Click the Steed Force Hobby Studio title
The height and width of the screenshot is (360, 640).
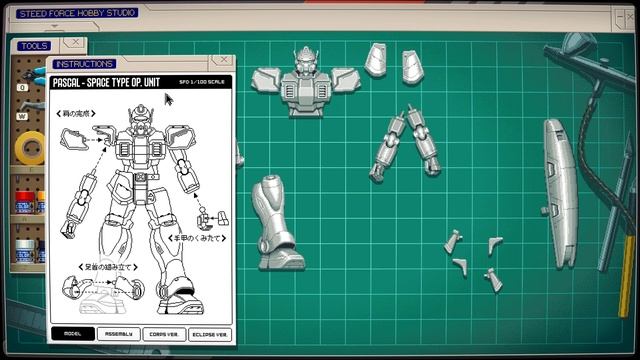(x=77, y=13)
